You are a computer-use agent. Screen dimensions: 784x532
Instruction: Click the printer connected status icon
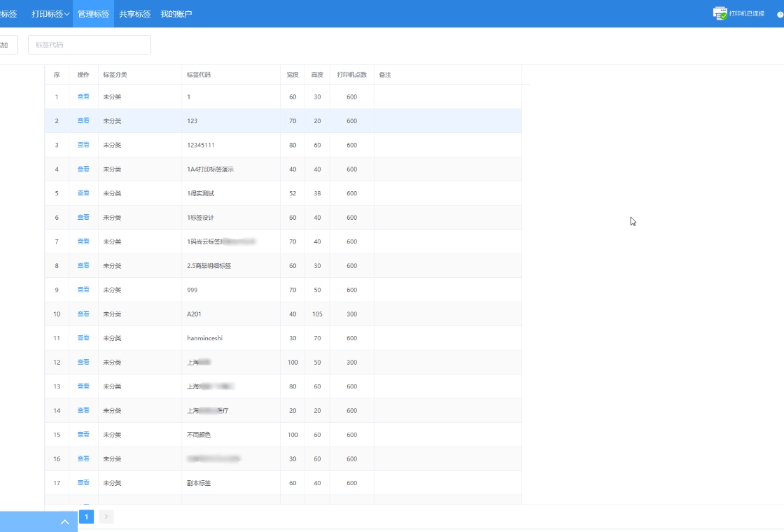(x=720, y=13)
